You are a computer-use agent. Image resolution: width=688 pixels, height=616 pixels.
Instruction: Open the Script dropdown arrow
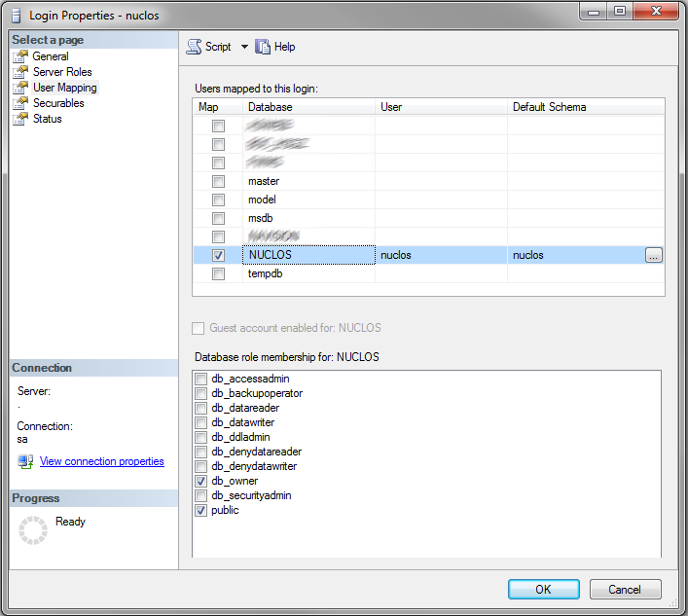pos(244,47)
